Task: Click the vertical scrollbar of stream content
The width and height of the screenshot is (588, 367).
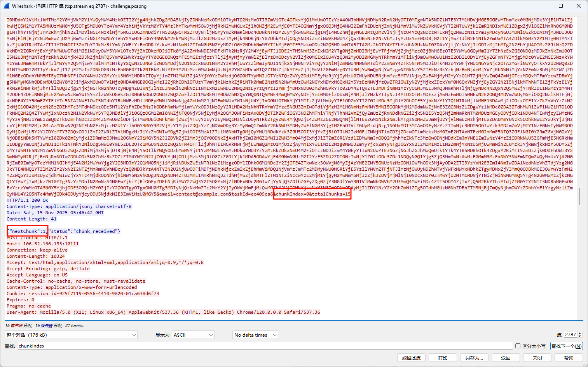Action: [580, 196]
